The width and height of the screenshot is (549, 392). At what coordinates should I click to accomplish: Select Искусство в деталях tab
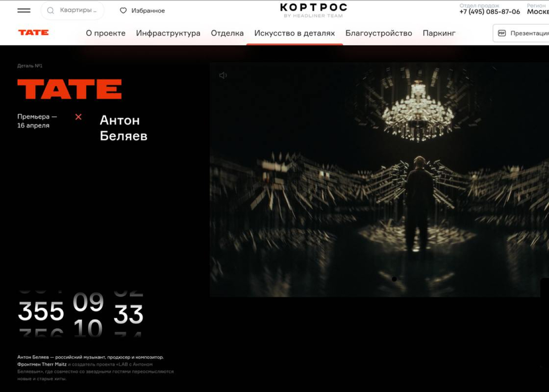pos(294,33)
